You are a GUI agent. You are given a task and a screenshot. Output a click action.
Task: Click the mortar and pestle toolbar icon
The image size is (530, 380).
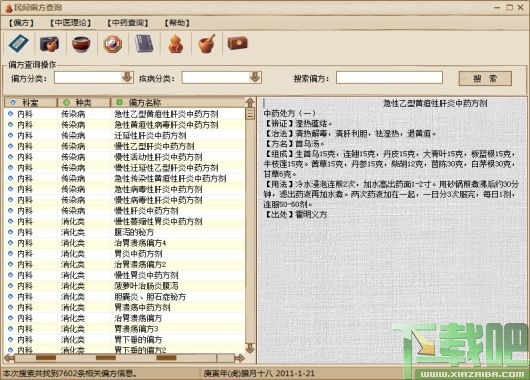(207, 44)
